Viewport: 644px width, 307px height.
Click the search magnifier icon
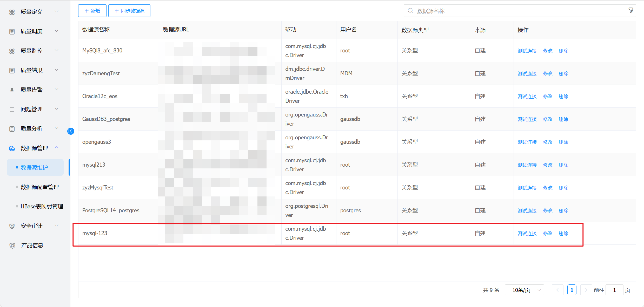tap(410, 11)
